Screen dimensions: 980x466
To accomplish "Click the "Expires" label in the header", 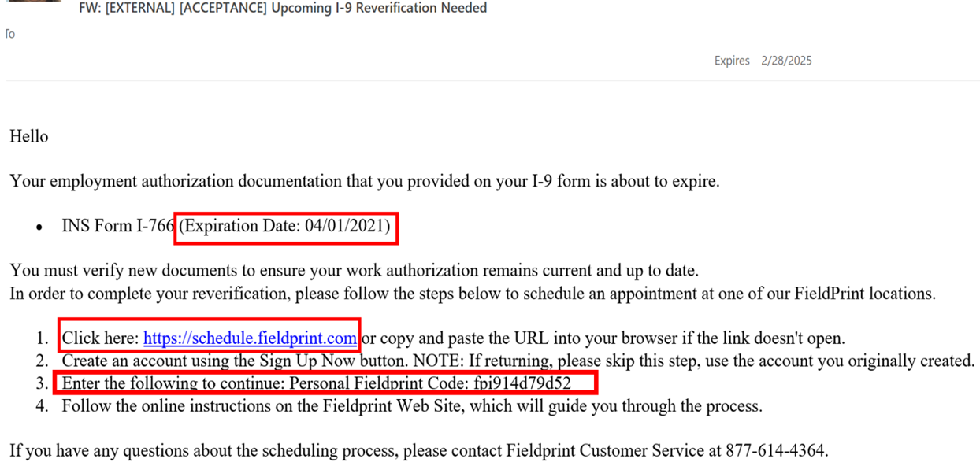I will click(x=732, y=61).
